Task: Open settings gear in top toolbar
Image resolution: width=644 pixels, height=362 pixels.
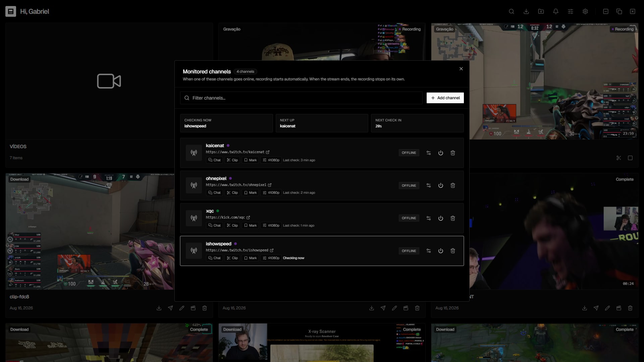Action: [x=585, y=11]
